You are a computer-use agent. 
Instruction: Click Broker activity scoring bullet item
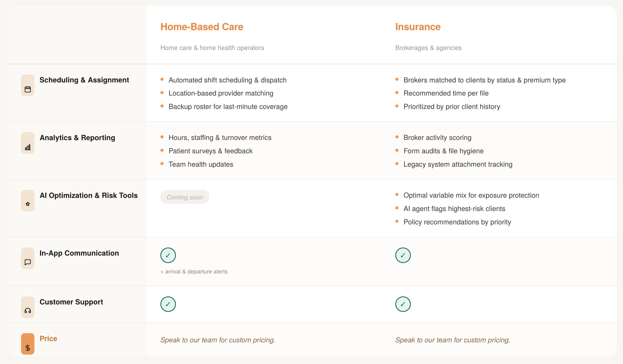[x=437, y=138]
